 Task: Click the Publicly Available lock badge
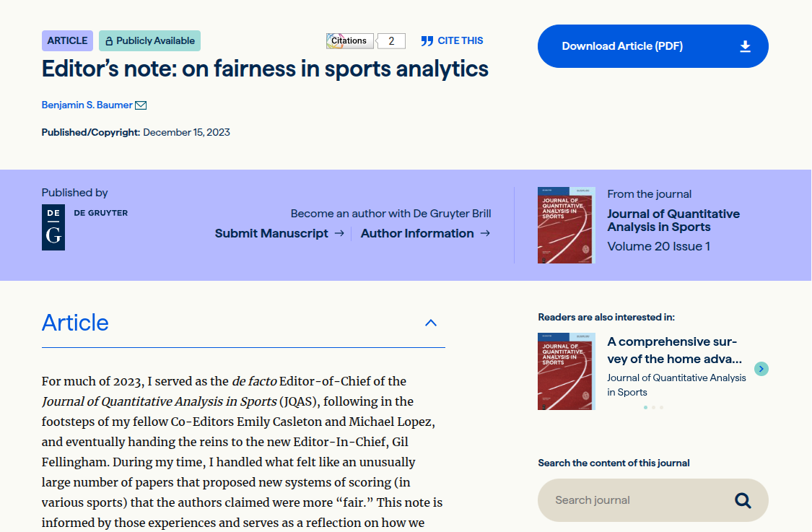click(149, 41)
